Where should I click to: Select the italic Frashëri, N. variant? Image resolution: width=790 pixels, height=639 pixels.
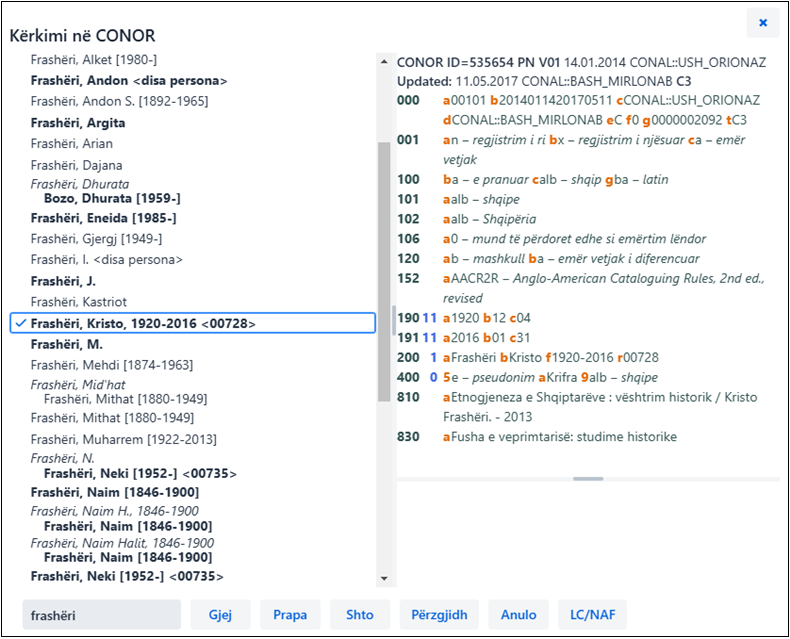point(62,459)
